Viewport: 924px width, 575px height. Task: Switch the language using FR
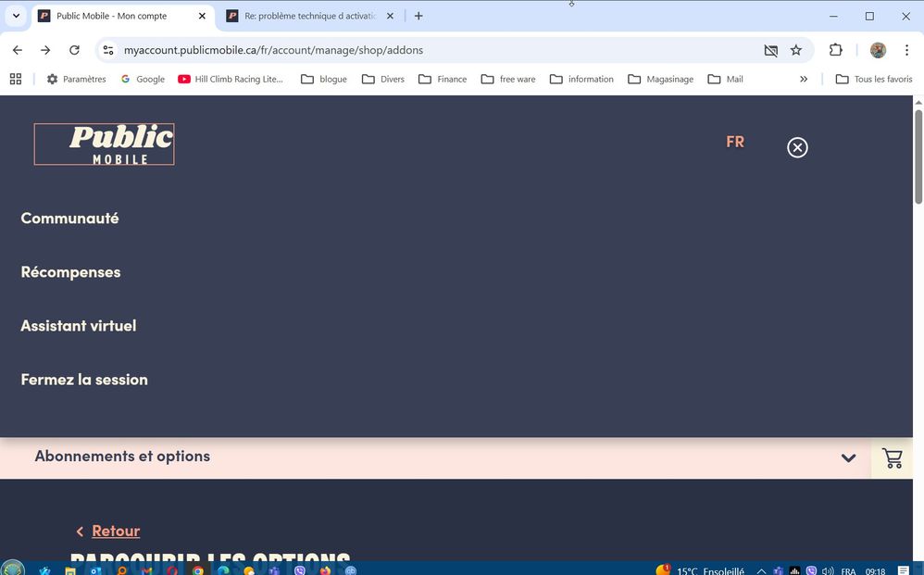[735, 142]
